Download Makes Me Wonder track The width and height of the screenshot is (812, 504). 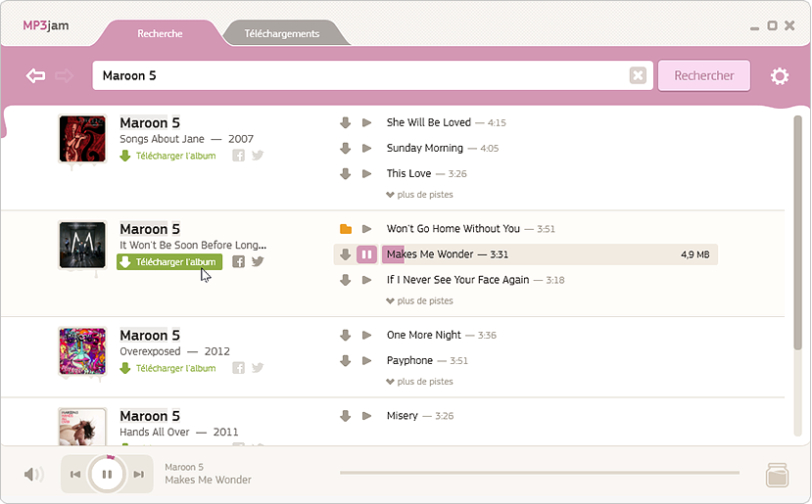click(346, 254)
